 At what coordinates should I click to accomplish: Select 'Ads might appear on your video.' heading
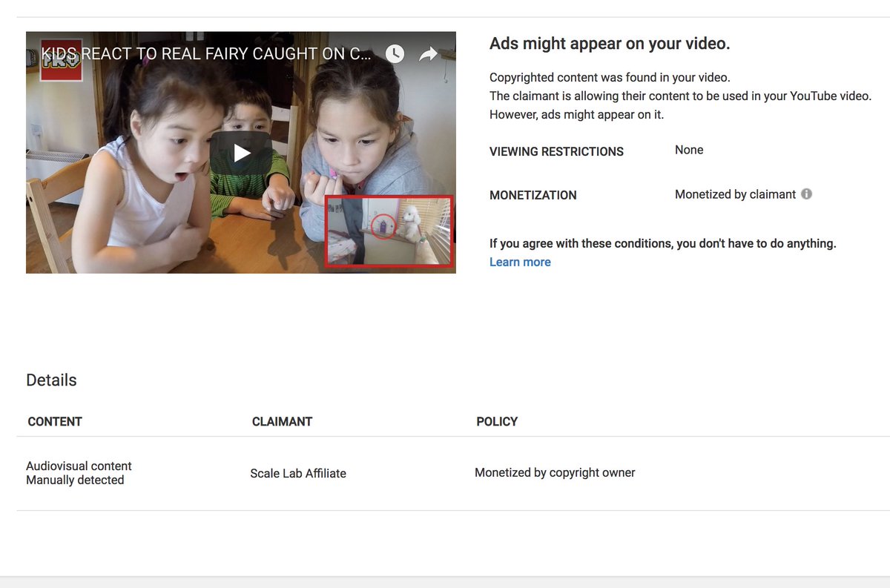tap(610, 44)
